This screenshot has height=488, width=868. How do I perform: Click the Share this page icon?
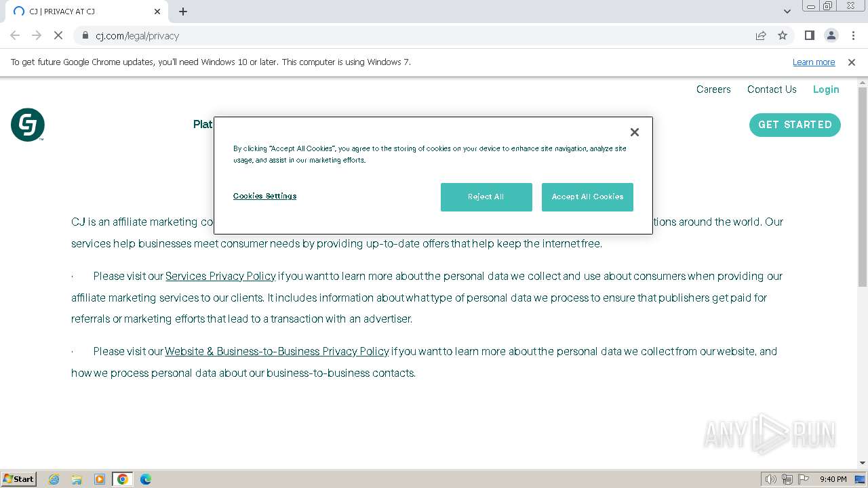761,35
